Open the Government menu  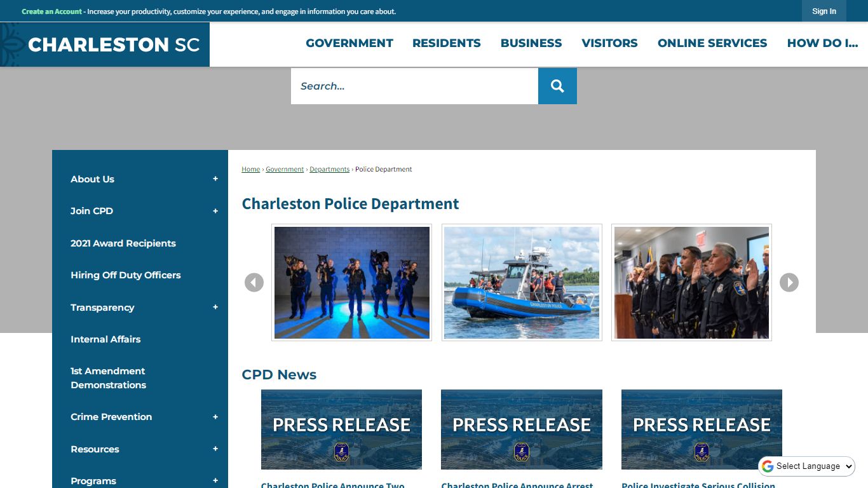coord(349,43)
